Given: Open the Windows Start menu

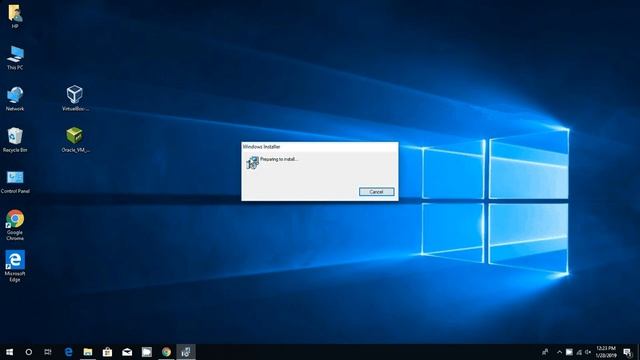Looking at the screenshot, I should tap(9, 352).
